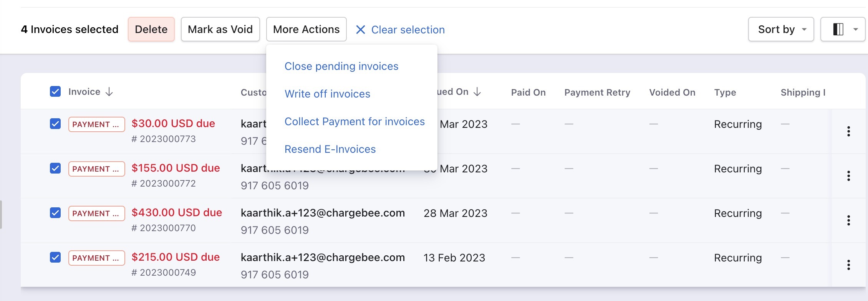This screenshot has width=868, height=301.
Task: Click the Issued On sort arrow
Action: click(477, 92)
